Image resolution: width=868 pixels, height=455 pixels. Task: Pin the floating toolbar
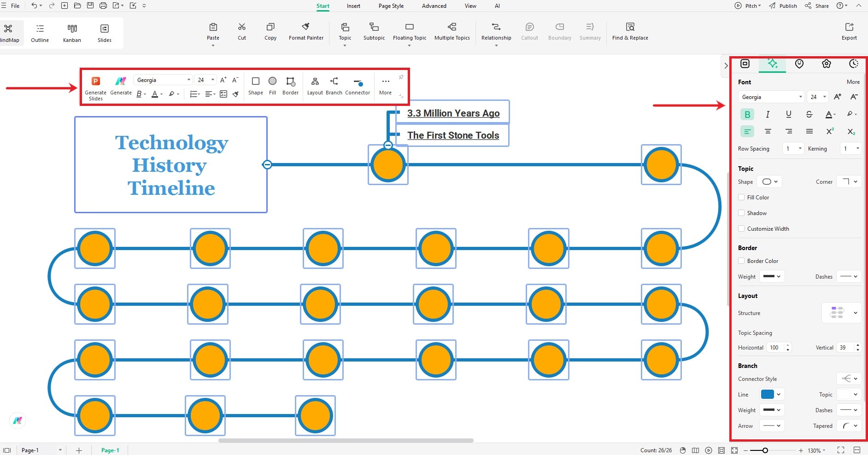click(401, 77)
